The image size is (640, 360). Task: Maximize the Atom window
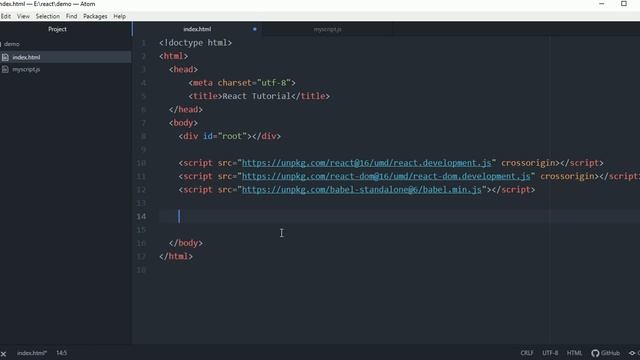click(x=624, y=4)
